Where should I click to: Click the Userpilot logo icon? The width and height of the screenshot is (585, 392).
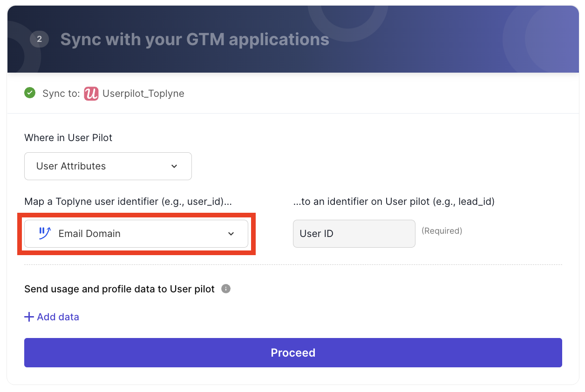(x=91, y=94)
